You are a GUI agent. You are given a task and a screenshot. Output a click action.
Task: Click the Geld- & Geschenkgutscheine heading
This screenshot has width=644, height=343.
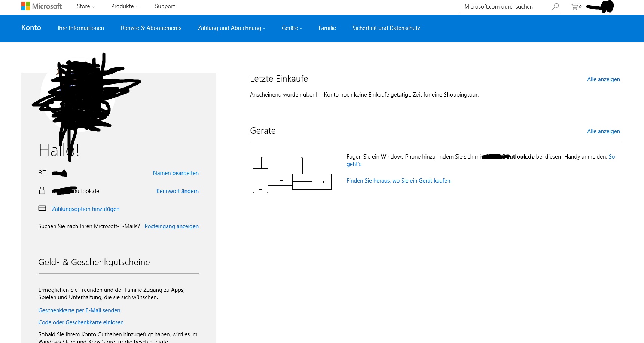pos(94,262)
